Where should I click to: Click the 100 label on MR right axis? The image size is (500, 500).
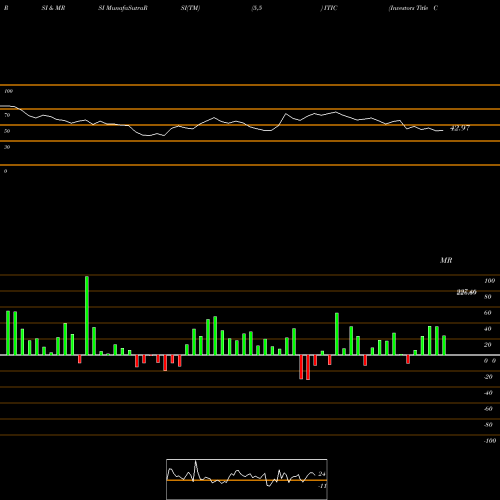pyautogui.click(x=489, y=281)
